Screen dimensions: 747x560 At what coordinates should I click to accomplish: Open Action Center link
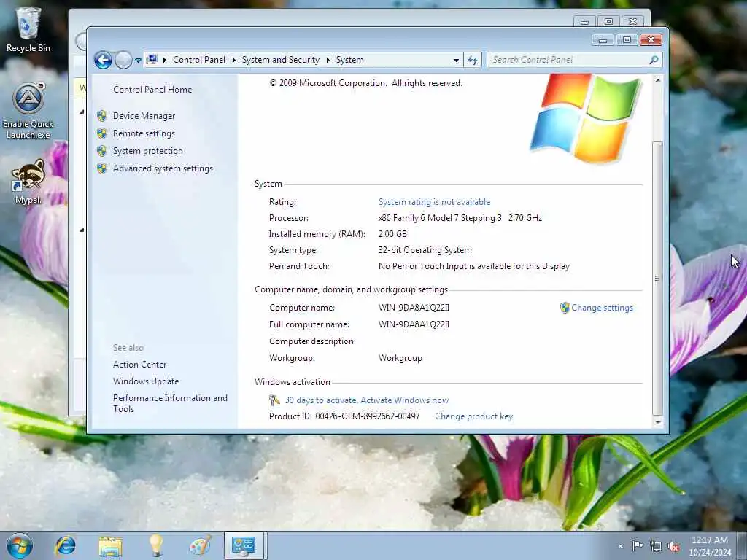tap(139, 365)
